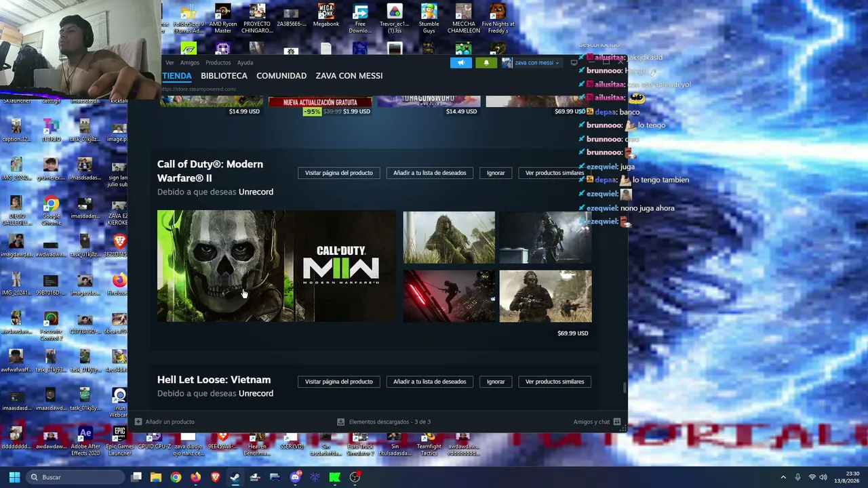The width and height of the screenshot is (868, 488).
Task: Visit the Modern Warfare II product page
Action: (x=339, y=173)
